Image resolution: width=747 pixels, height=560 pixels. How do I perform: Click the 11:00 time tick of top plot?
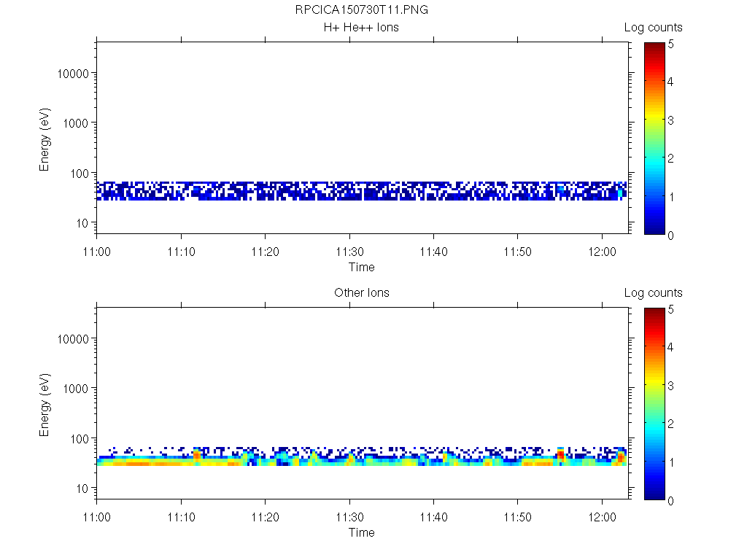click(x=97, y=252)
